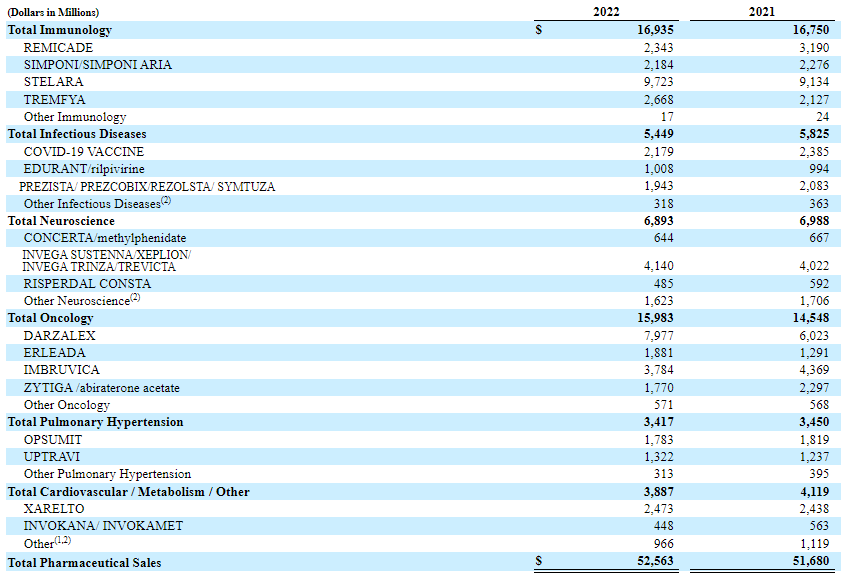Click the DARZALEX row label

60,336
